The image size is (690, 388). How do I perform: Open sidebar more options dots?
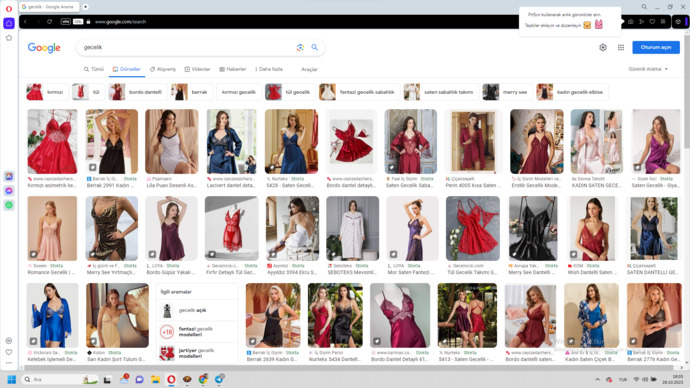click(9, 363)
